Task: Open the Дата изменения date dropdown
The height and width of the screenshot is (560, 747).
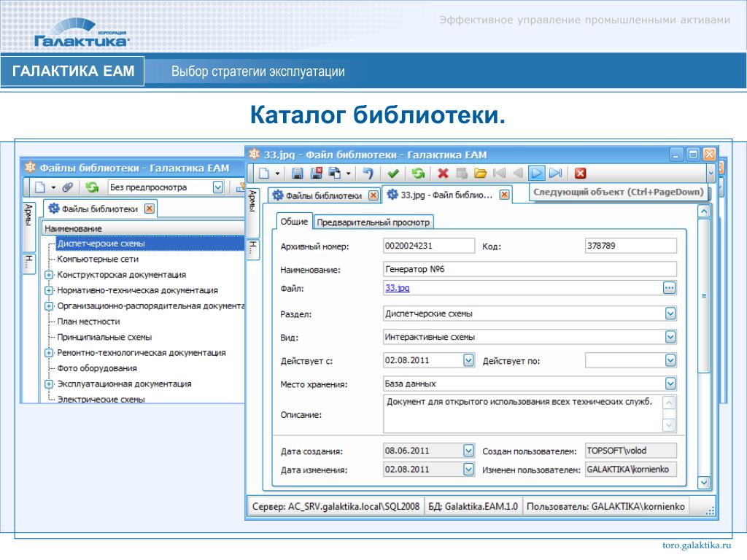Action: (x=468, y=469)
